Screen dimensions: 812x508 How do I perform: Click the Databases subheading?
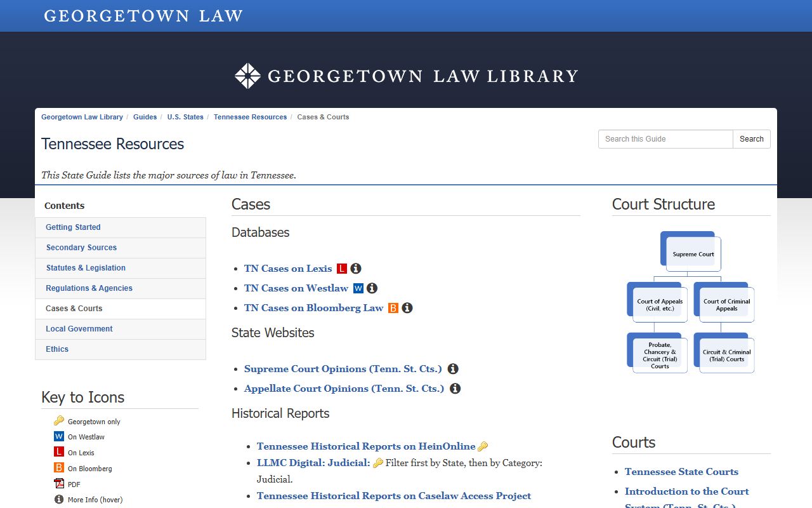pos(260,232)
